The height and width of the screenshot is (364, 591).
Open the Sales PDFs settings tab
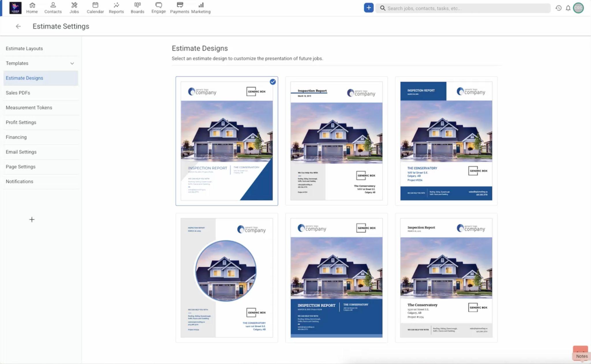(x=18, y=93)
